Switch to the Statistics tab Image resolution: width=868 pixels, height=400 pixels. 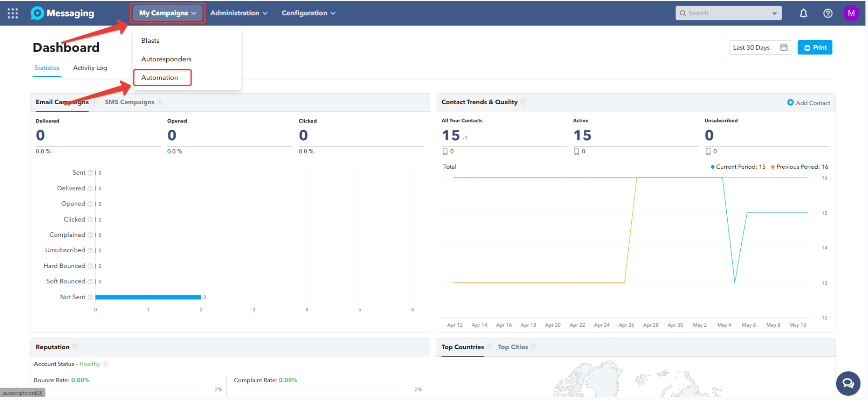47,68
